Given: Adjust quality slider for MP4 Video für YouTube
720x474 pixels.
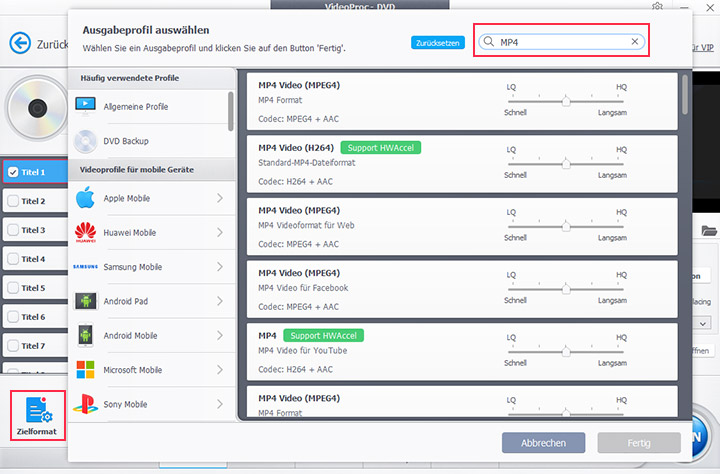Looking at the screenshot, I should tap(566, 352).
